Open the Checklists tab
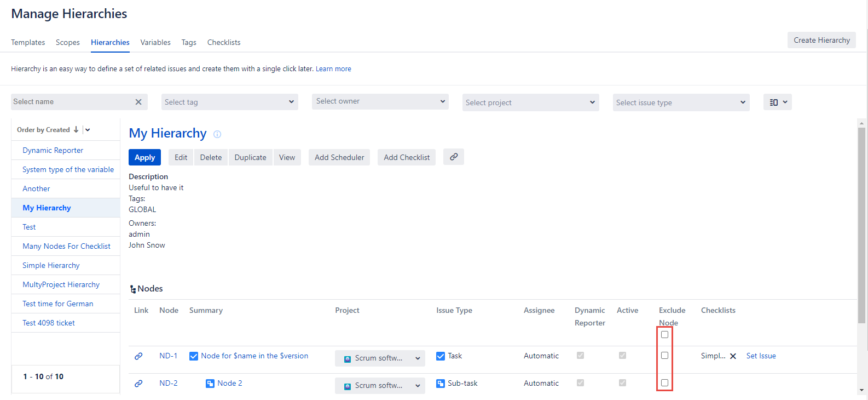868x400 pixels. pos(223,42)
